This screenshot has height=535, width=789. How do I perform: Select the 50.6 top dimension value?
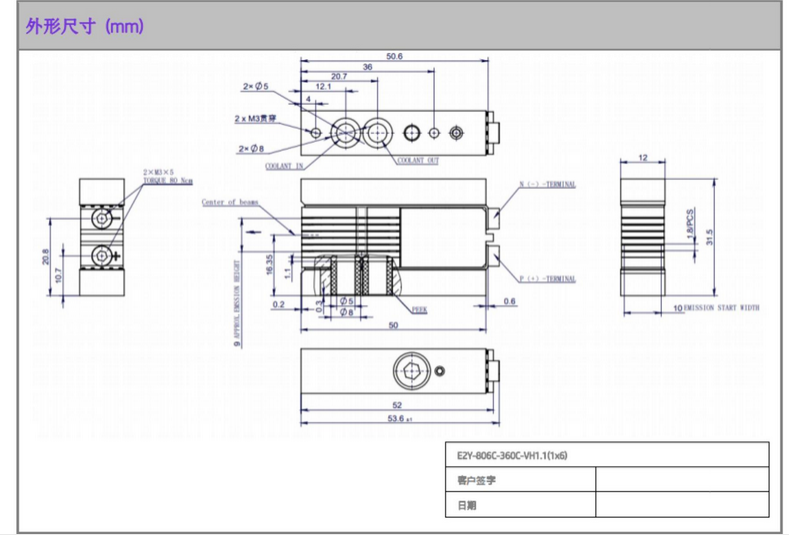pos(393,57)
